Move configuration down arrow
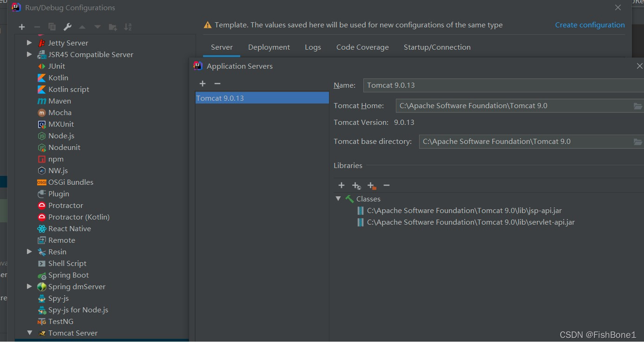Screen dimensions: 644x343 pos(98,27)
